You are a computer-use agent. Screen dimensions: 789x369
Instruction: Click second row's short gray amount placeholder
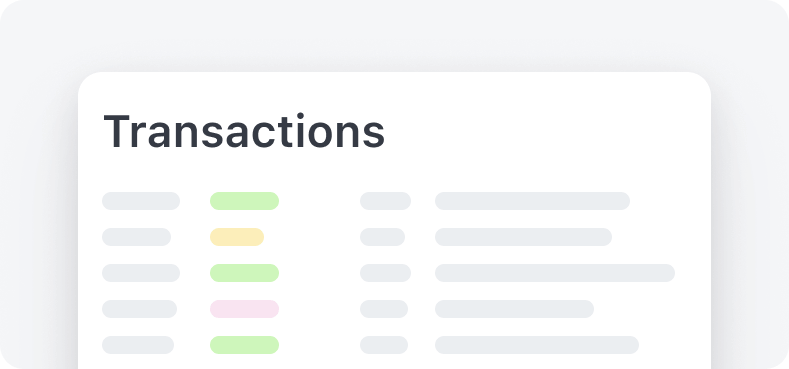click(382, 237)
